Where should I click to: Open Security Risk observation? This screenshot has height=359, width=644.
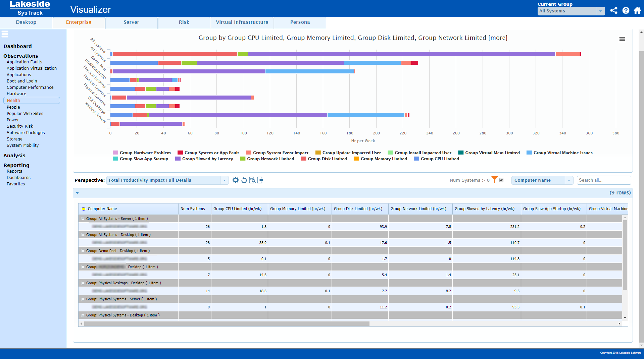(20, 126)
